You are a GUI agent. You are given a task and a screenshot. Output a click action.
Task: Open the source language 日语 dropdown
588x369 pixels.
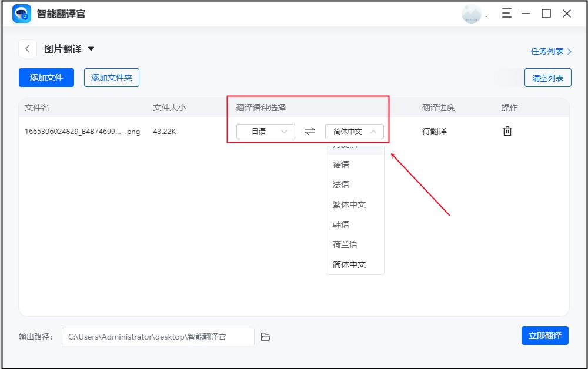pyautogui.click(x=265, y=132)
